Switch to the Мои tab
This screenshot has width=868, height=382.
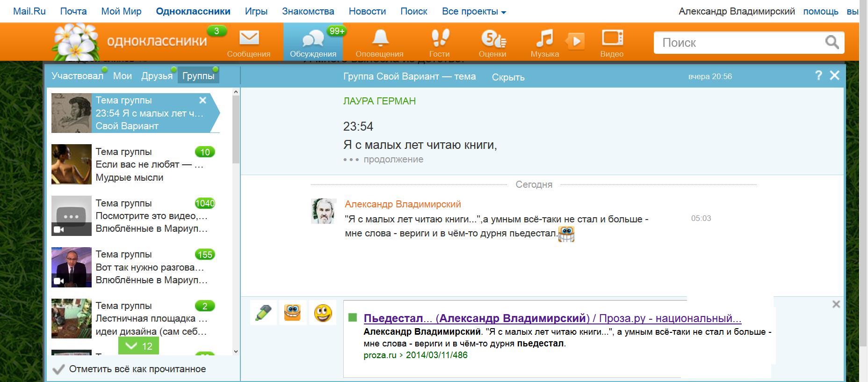click(x=123, y=76)
